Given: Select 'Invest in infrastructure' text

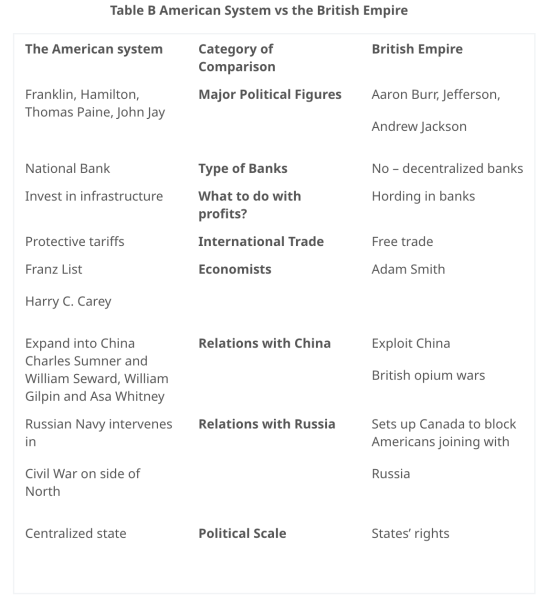Looking at the screenshot, I should coord(94,196).
